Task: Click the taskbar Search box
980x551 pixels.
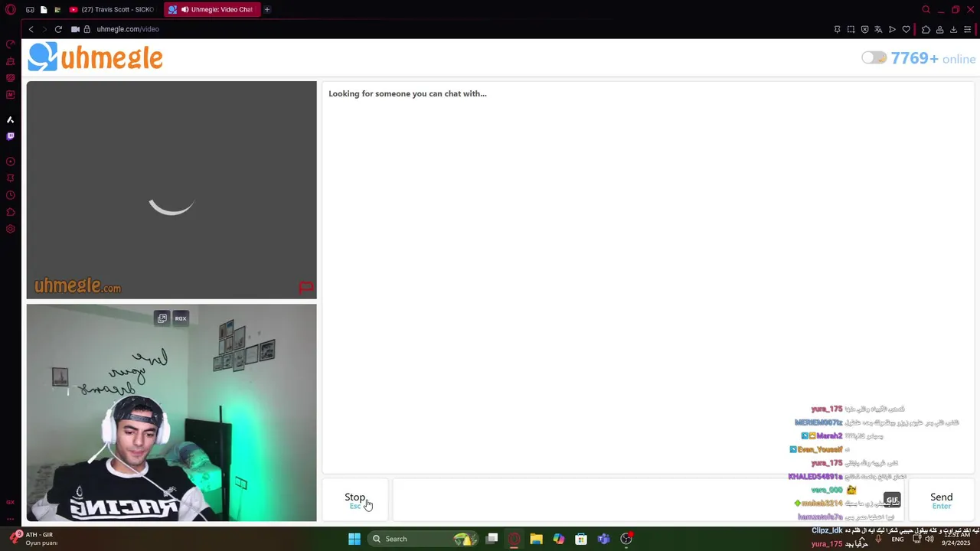Action: (x=422, y=539)
